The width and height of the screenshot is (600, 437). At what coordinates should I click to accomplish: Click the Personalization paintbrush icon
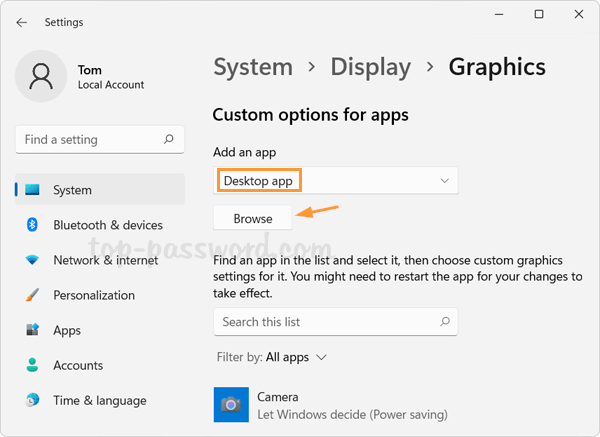[x=32, y=295]
